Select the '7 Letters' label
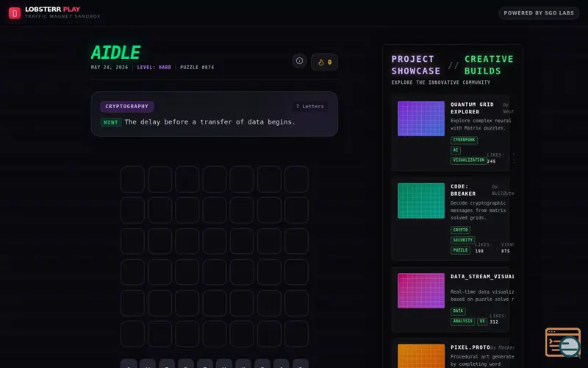The width and height of the screenshot is (588, 368). [x=309, y=106]
